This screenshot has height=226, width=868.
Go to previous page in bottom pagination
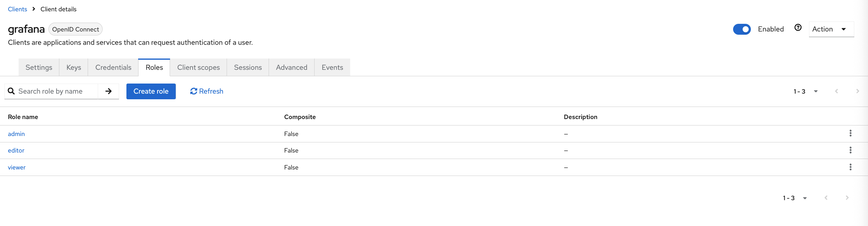tap(826, 198)
